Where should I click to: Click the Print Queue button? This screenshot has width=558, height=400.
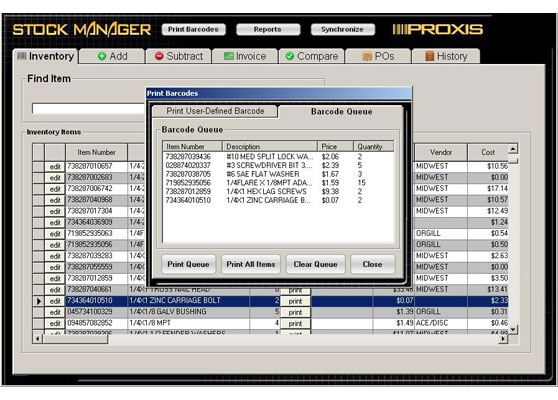coord(188,264)
